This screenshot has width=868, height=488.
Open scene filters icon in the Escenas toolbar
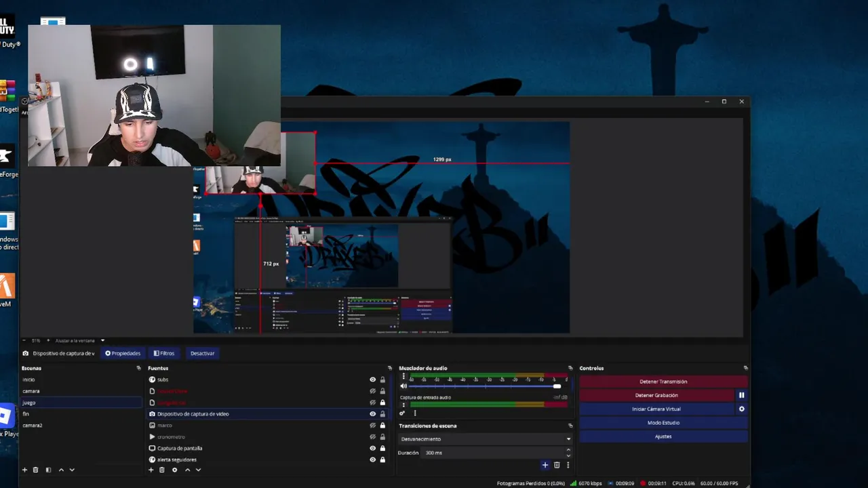point(48,470)
